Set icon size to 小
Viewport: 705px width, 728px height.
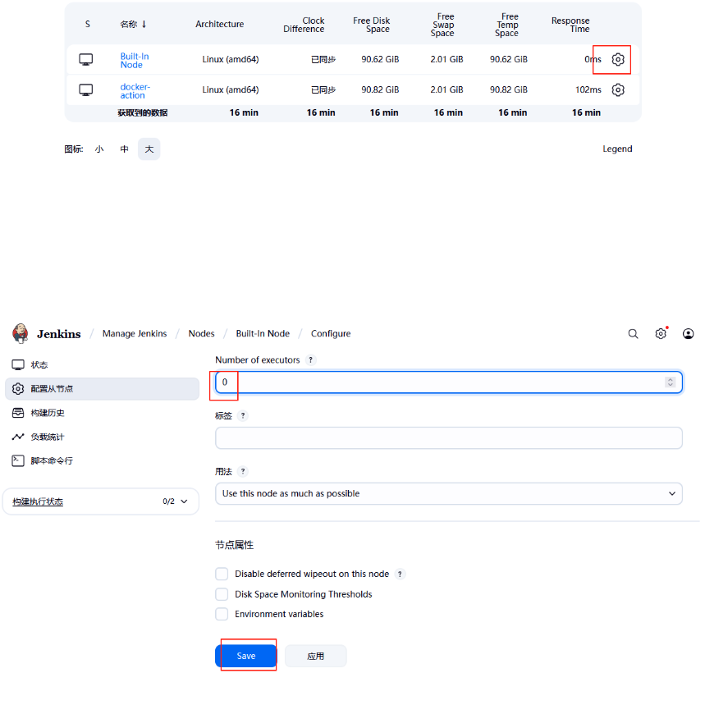click(99, 149)
